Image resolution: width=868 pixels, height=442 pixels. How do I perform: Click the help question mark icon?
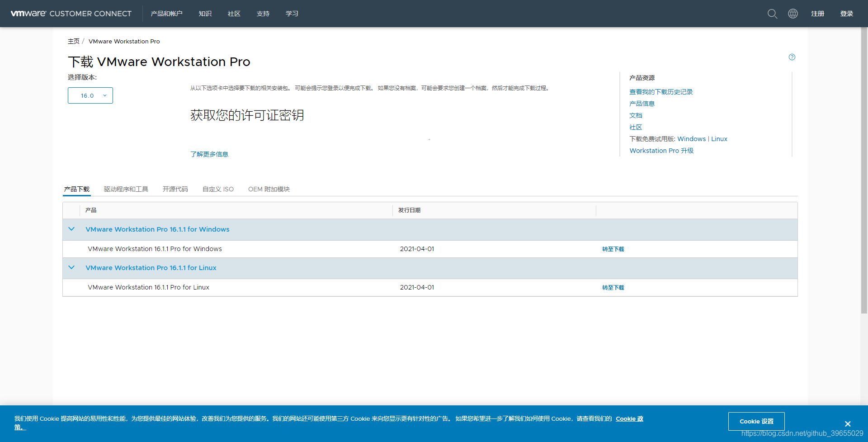pyautogui.click(x=792, y=57)
